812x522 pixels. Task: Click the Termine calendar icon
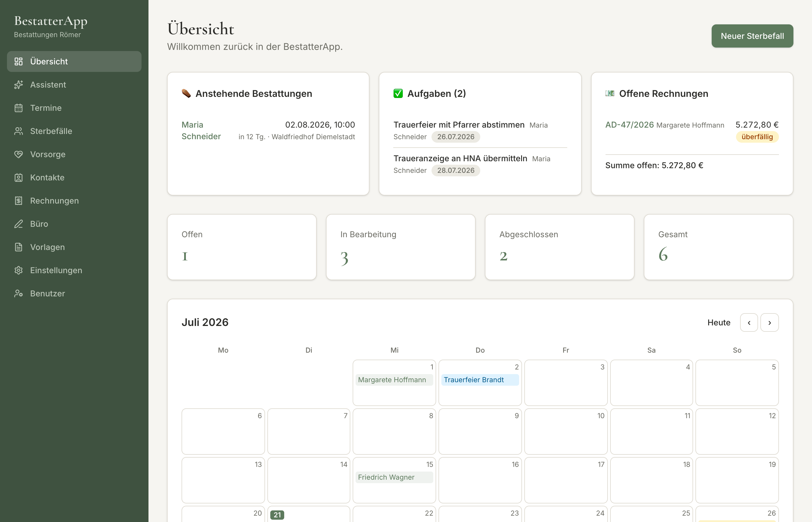pyautogui.click(x=19, y=108)
